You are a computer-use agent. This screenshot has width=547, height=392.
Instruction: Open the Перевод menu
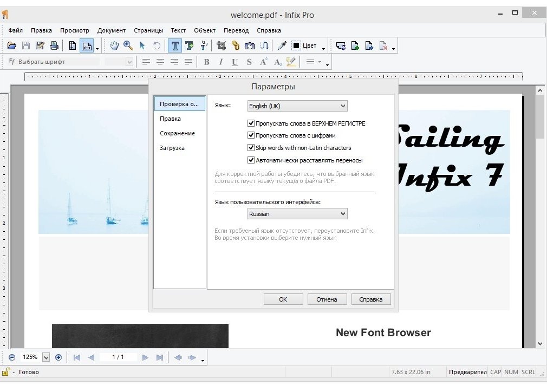tap(236, 30)
